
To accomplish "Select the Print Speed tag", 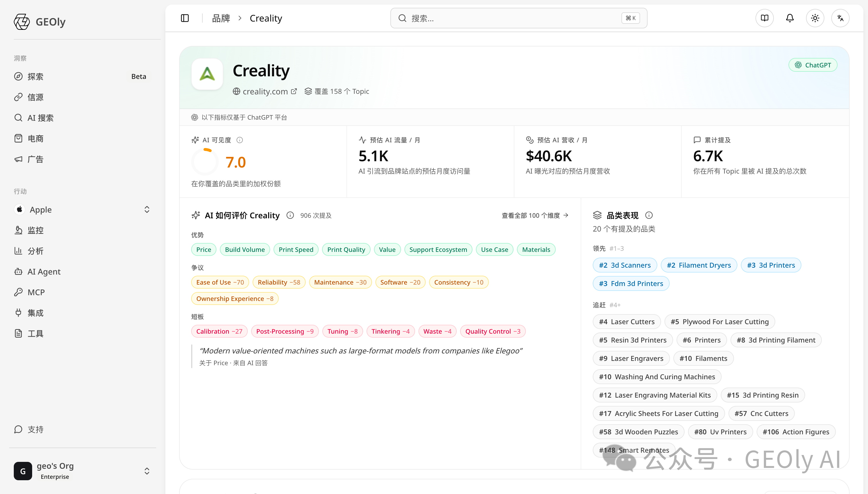I will [296, 250].
